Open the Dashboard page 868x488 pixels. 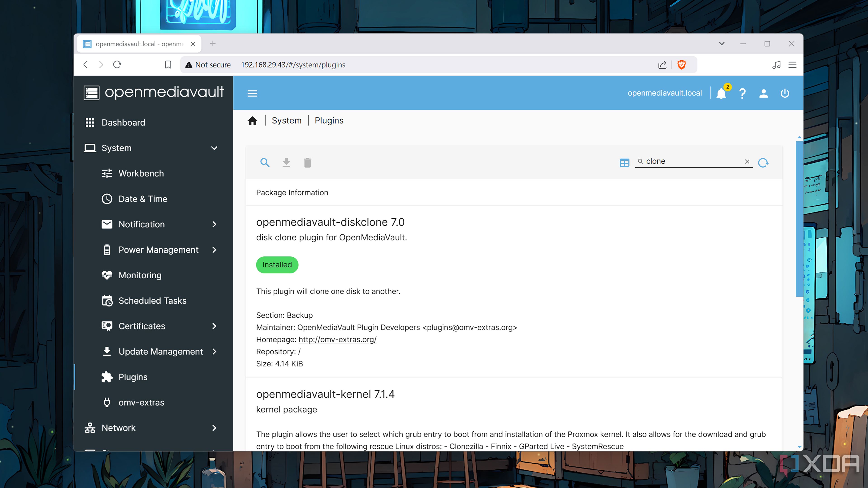coord(153,123)
